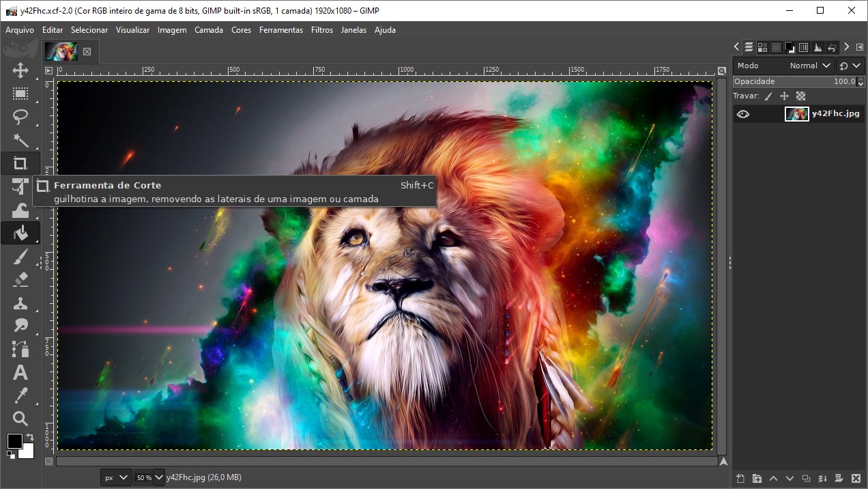This screenshot has width=868, height=489.
Task: Reset colors to default black and white
Action: (11, 454)
